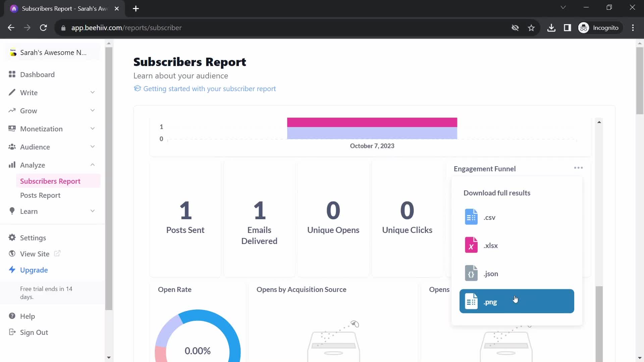Click the CSV download icon
Image resolution: width=644 pixels, height=362 pixels.
471,217
